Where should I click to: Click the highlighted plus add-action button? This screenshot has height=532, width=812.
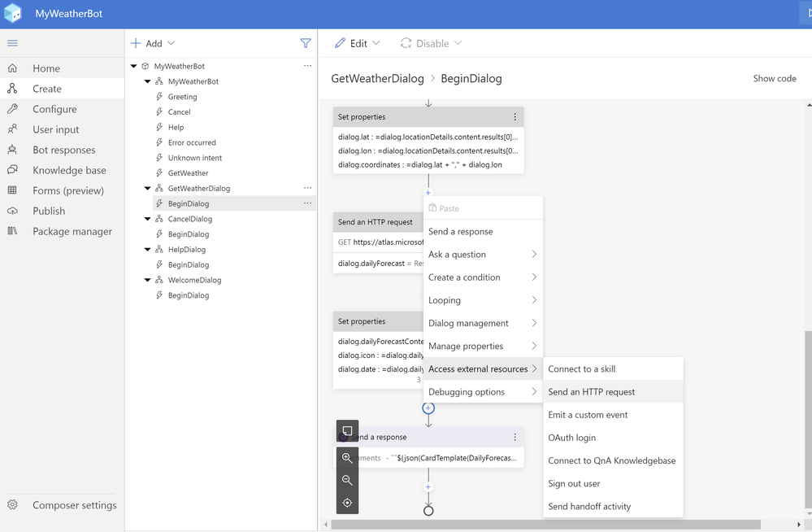pos(428,408)
